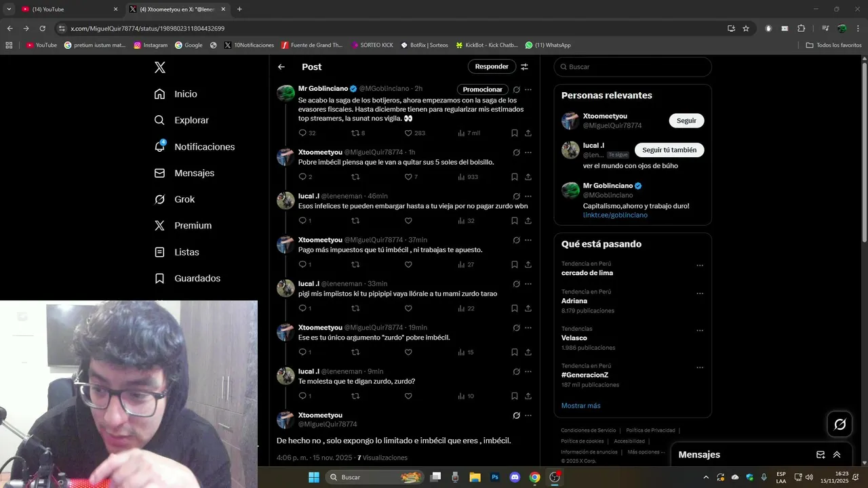The height and width of the screenshot is (488, 868).
Task: Open Guardados in the sidebar
Action: pyautogui.click(x=187, y=279)
